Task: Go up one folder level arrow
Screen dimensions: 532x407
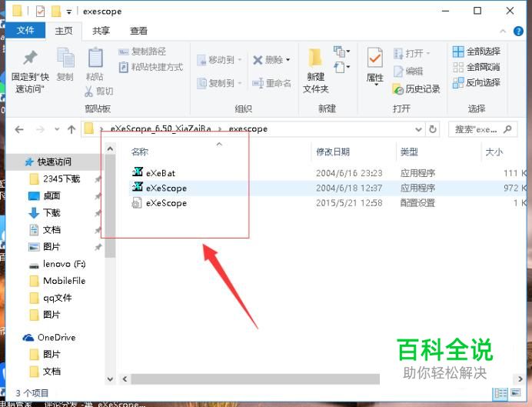Action: tap(71, 129)
